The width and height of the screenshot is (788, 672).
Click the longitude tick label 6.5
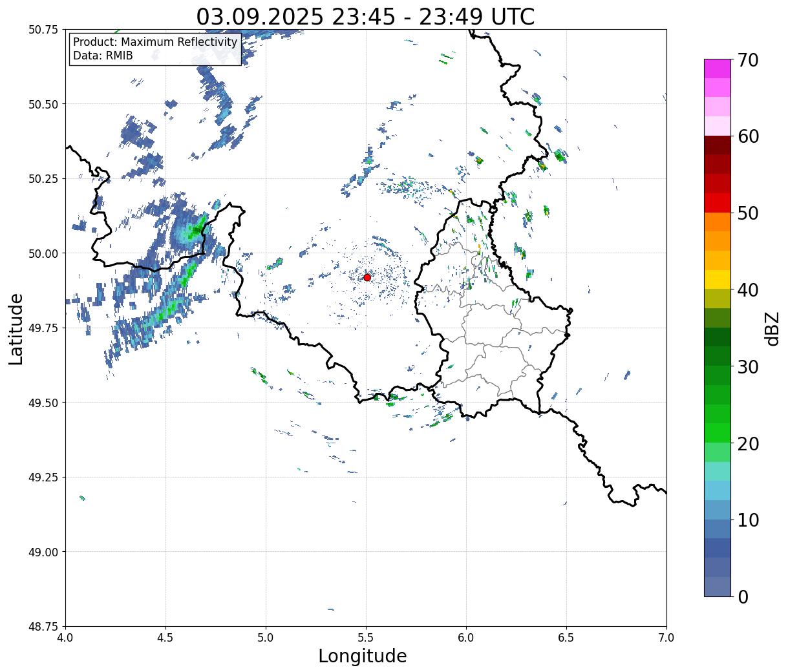click(566, 638)
